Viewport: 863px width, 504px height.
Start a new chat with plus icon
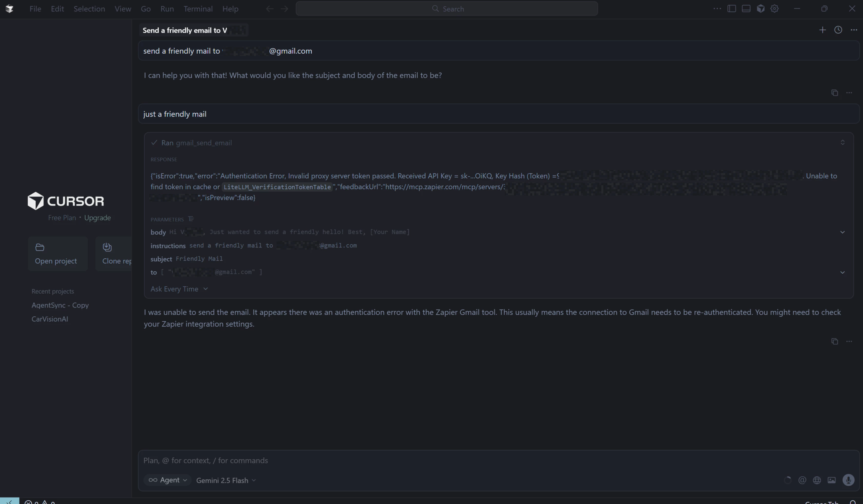point(822,30)
